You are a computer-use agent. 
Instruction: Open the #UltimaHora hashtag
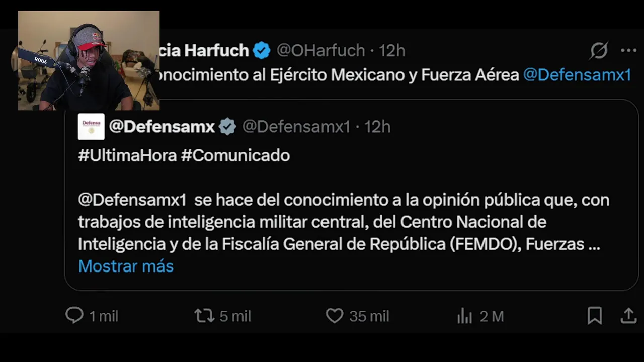click(127, 155)
